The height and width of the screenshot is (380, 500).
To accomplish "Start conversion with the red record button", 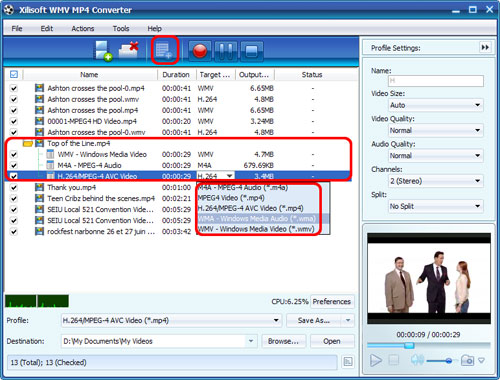I will pyautogui.click(x=200, y=51).
